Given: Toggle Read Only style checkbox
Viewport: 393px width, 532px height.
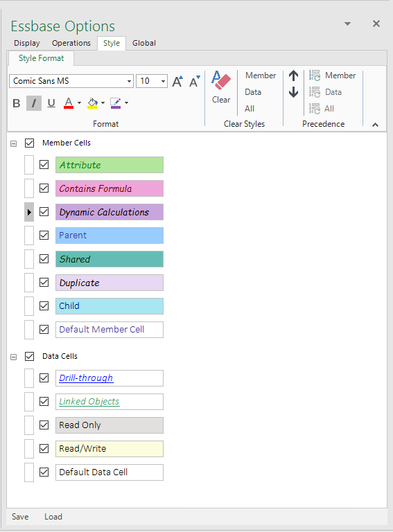Looking at the screenshot, I should (x=44, y=425).
